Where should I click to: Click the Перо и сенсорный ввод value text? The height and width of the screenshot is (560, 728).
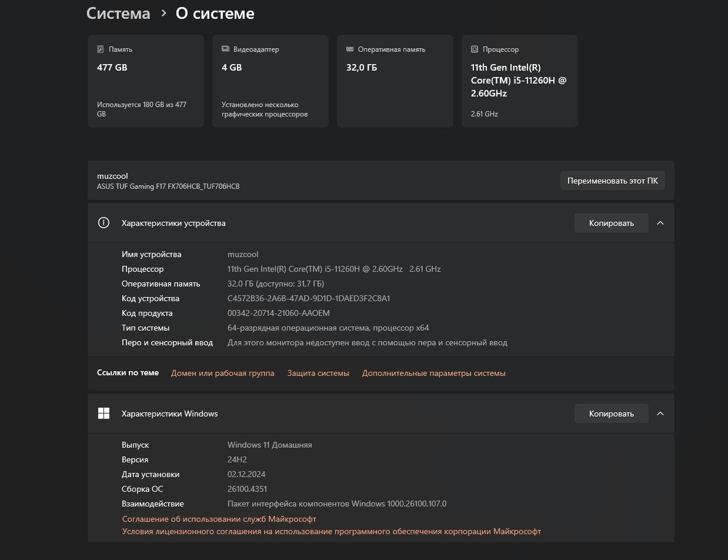pos(368,342)
